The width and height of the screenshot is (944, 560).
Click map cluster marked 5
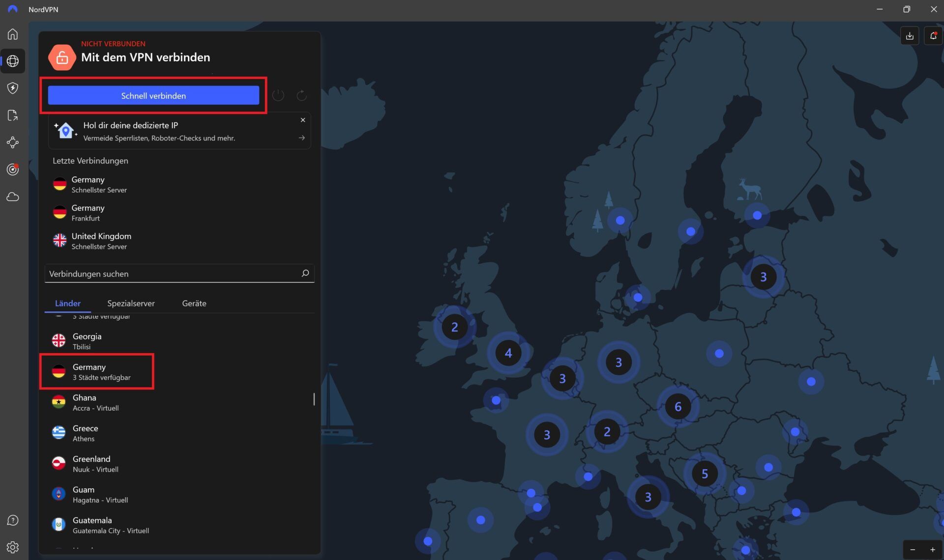(x=705, y=474)
